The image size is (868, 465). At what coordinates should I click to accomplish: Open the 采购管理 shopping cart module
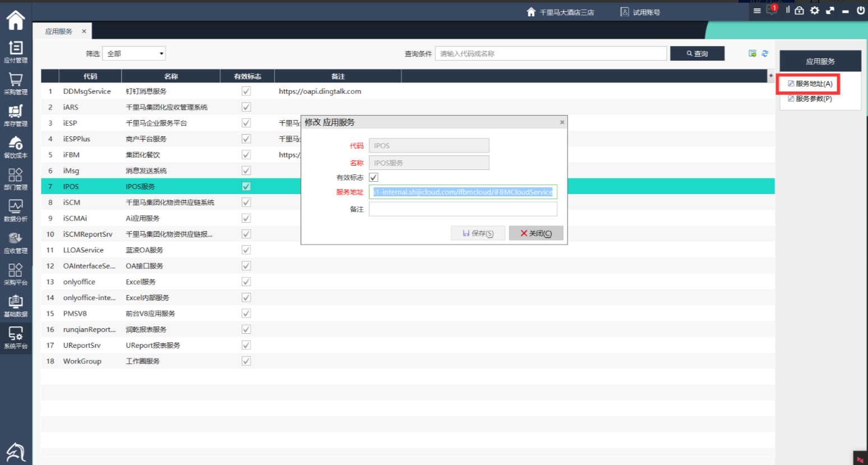(x=16, y=84)
